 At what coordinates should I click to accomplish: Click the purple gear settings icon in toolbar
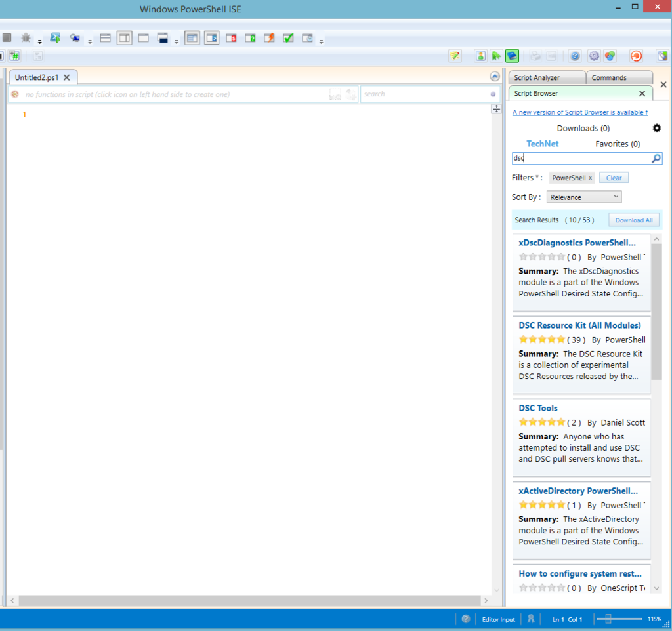click(x=594, y=56)
